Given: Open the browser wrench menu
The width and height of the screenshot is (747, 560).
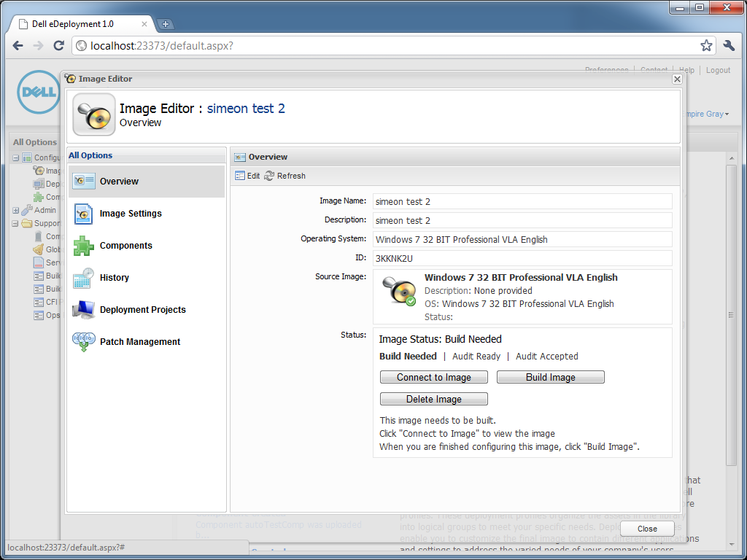Looking at the screenshot, I should coord(729,46).
